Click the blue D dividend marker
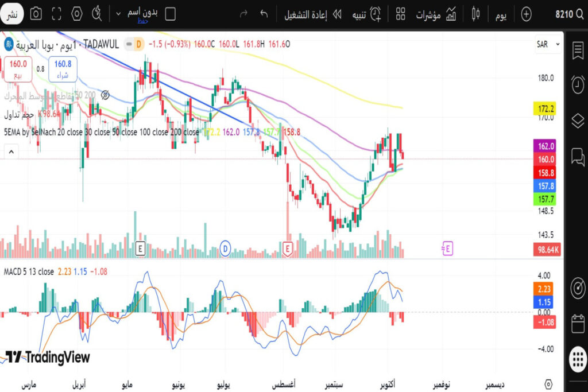588x392 pixels. [x=226, y=249]
